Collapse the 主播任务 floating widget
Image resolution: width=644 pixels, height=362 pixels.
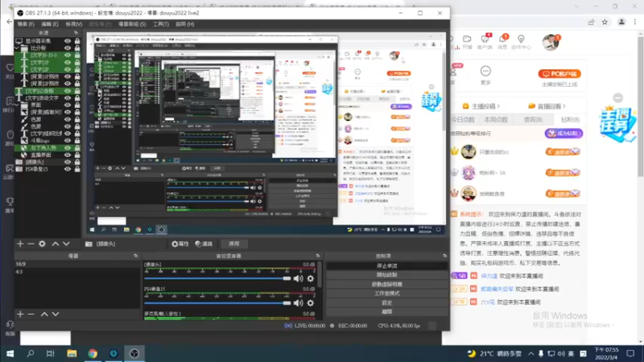click(617, 97)
